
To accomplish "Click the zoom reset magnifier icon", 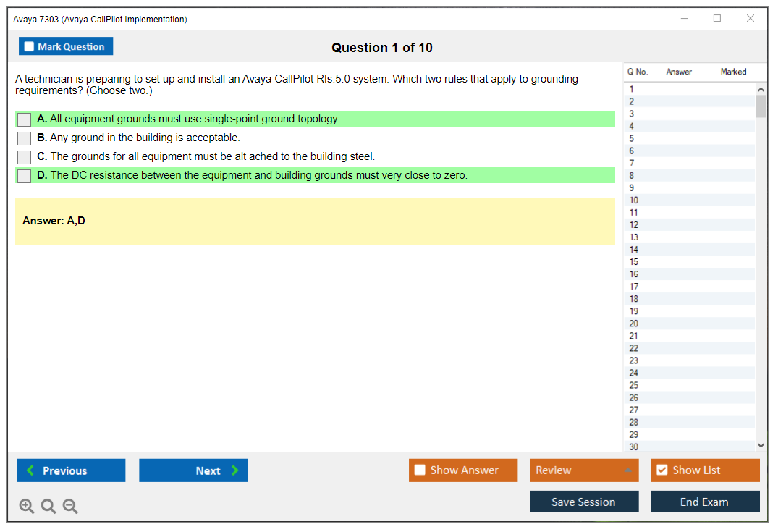I will point(48,507).
